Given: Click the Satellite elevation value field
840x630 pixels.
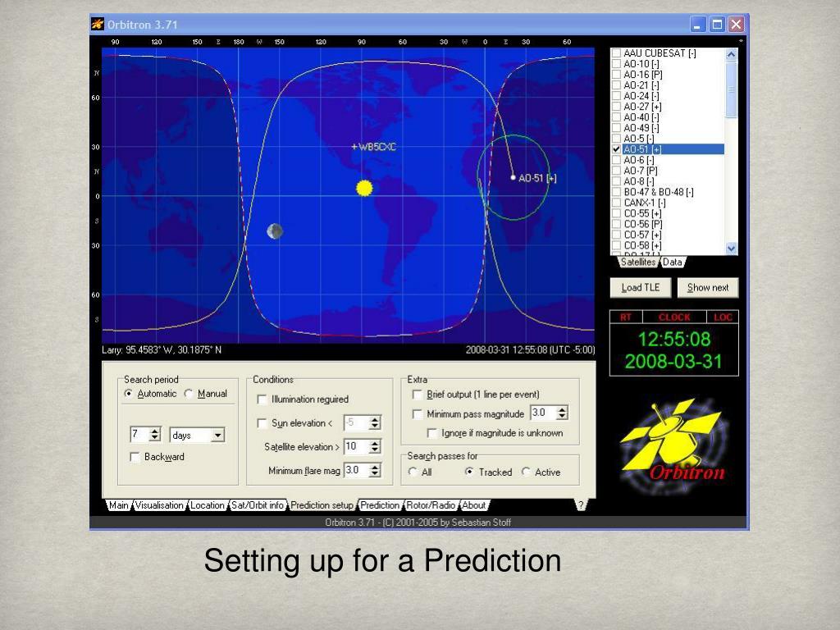Looking at the screenshot, I should coord(356,446).
